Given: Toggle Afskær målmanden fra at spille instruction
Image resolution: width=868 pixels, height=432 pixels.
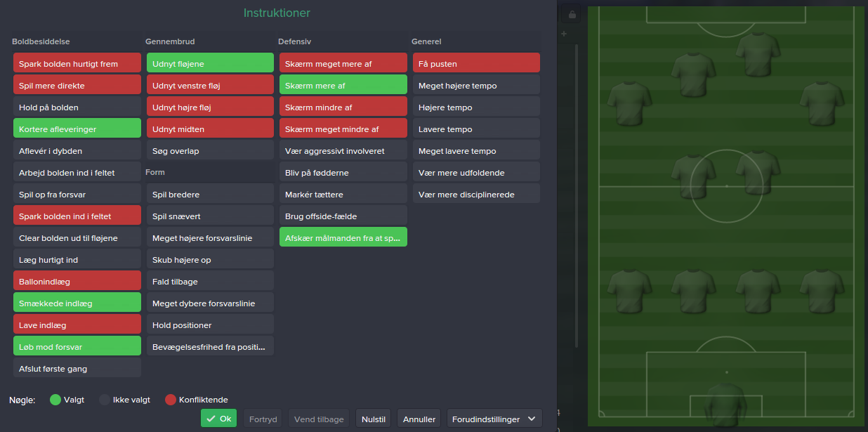Looking at the screenshot, I should pos(343,238).
